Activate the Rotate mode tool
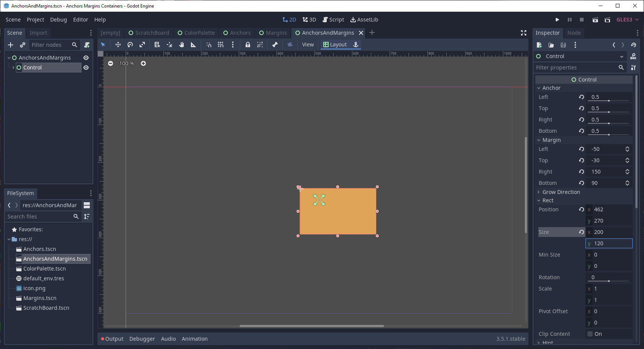This screenshot has height=349, width=644. click(x=130, y=45)
